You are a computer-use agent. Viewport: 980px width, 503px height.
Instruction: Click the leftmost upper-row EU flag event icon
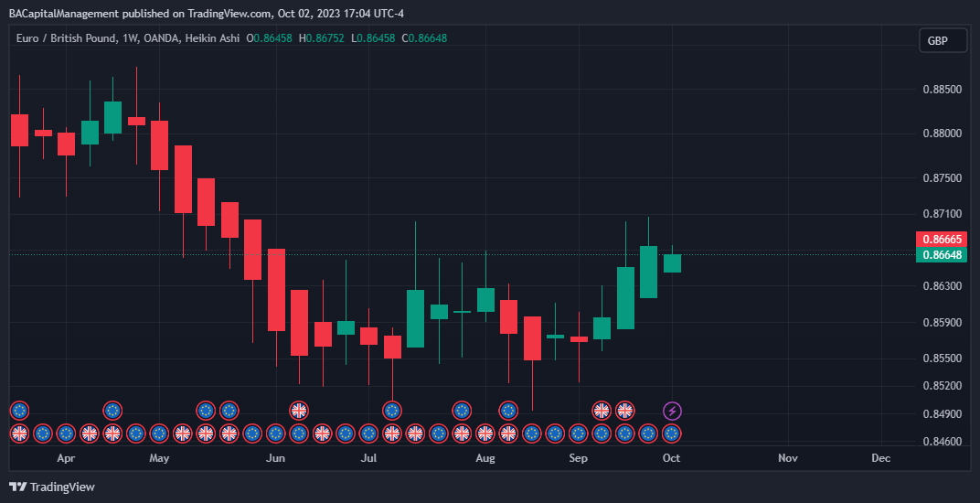tap(19, 411)
